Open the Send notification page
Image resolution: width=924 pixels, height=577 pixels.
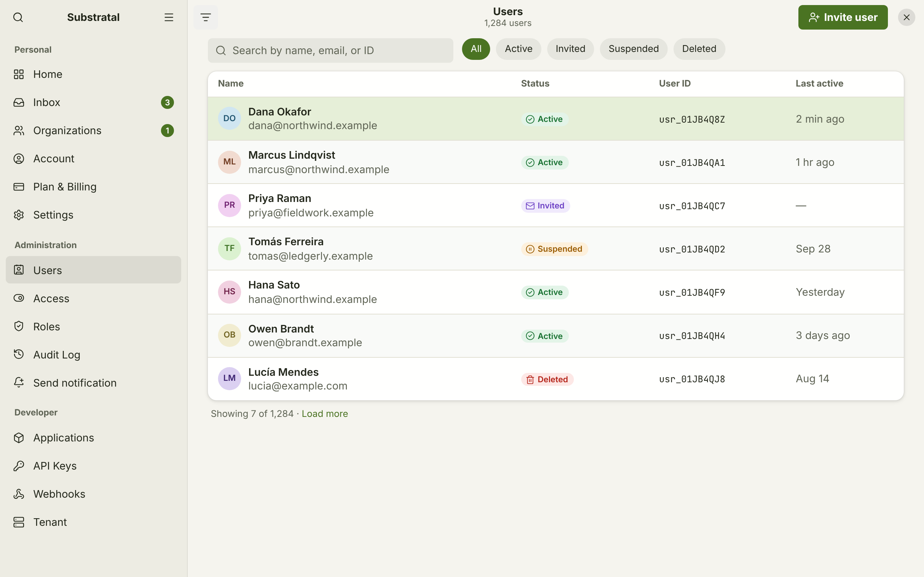(x=93, y=383)
